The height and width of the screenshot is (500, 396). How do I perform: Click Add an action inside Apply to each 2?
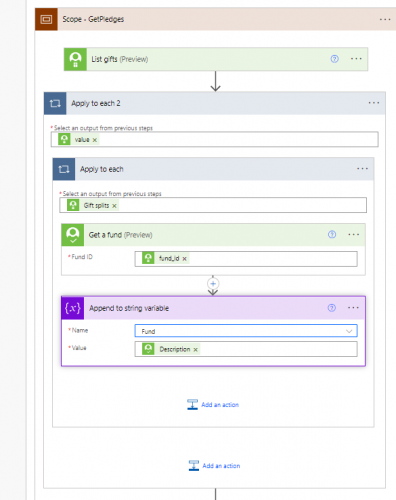point(214,466)
